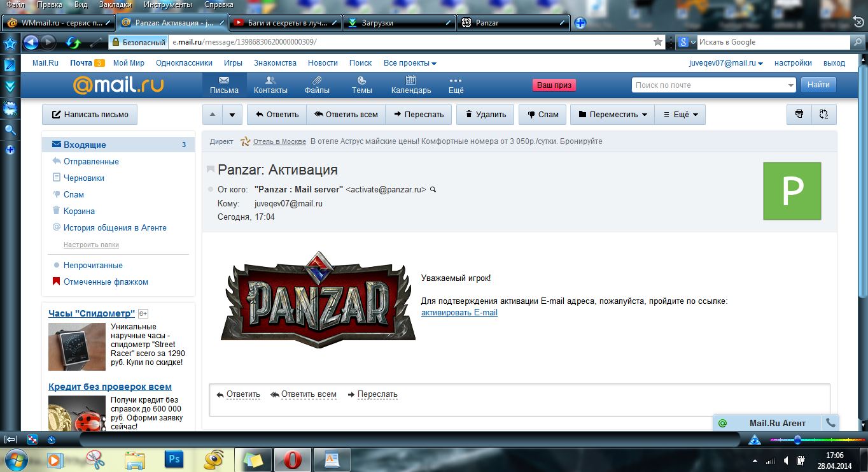Search messages from sender via magnifier icon
The height and width of the screenshot is (472, 868).
pos(433,190)
